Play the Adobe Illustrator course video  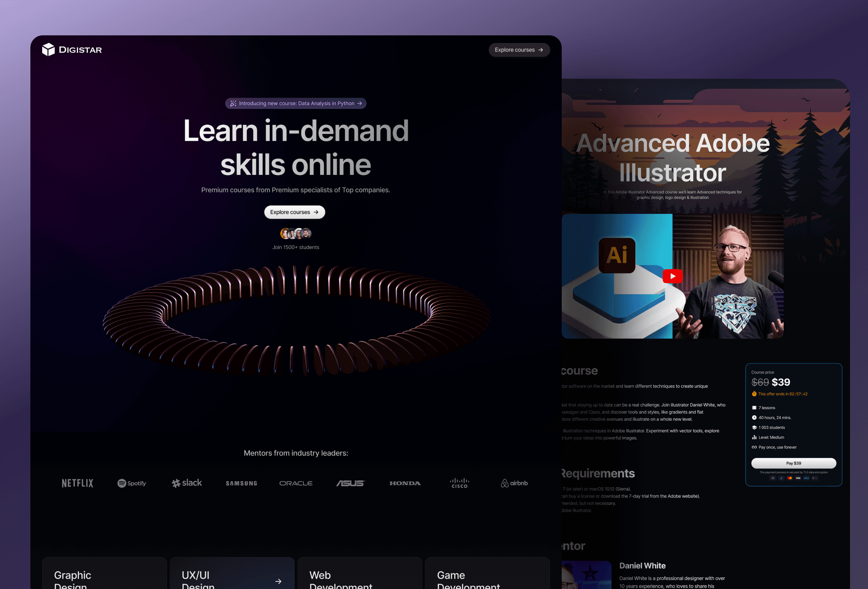(673, 277)
